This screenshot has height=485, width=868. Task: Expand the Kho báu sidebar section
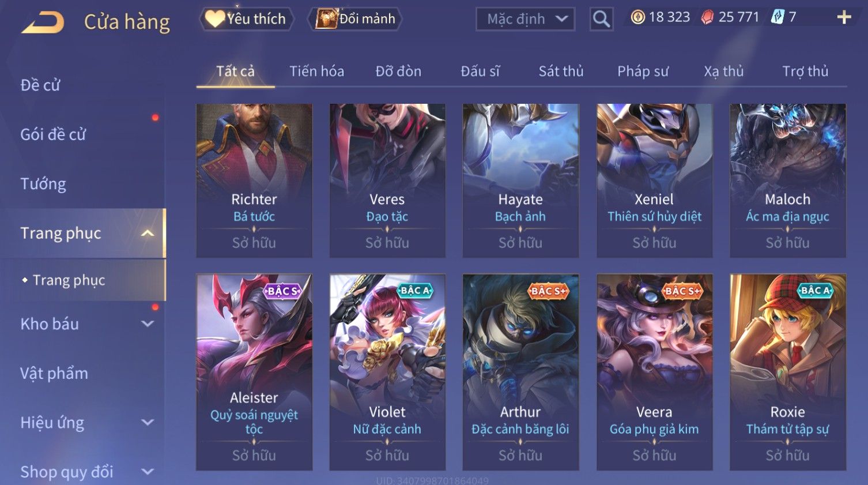148,324
